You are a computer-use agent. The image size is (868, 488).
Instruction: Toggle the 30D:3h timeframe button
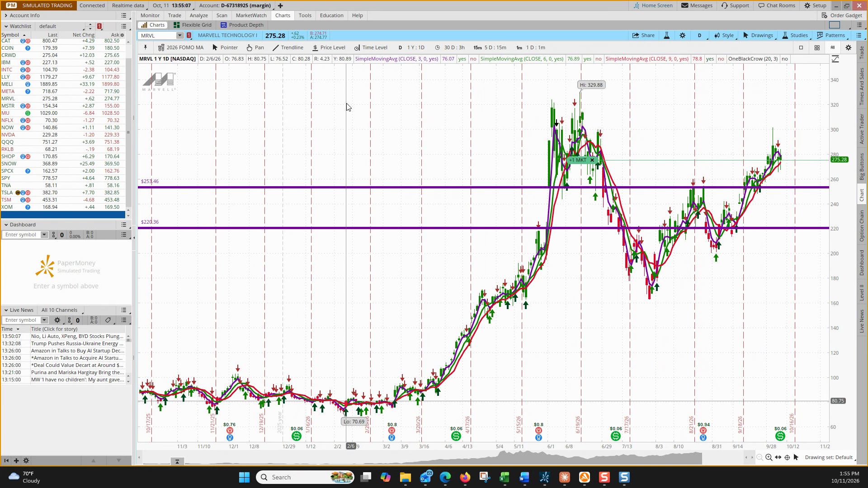pos(450,47)
